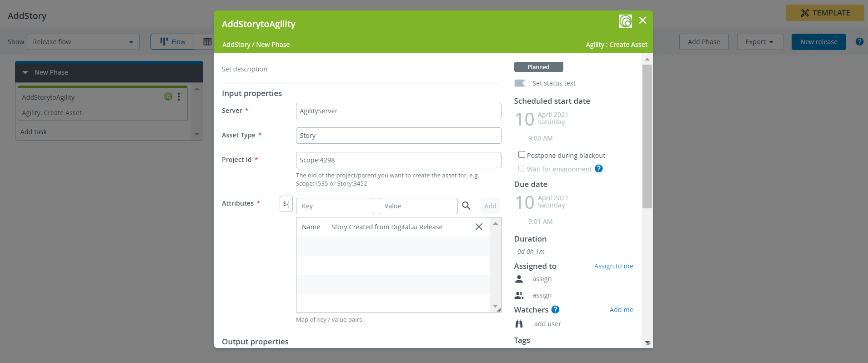Select the Flow view tab

pyautogui.click(x=172, y=42)
